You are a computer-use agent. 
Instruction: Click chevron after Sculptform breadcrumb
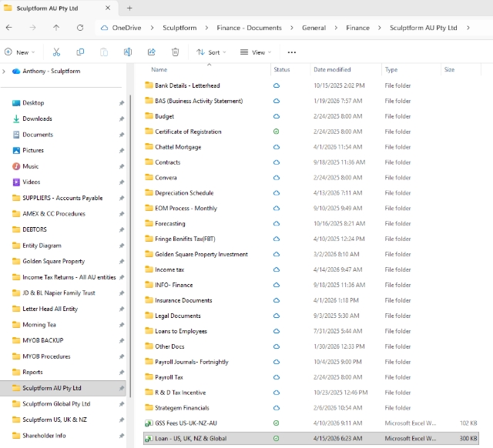click(206, 28)
